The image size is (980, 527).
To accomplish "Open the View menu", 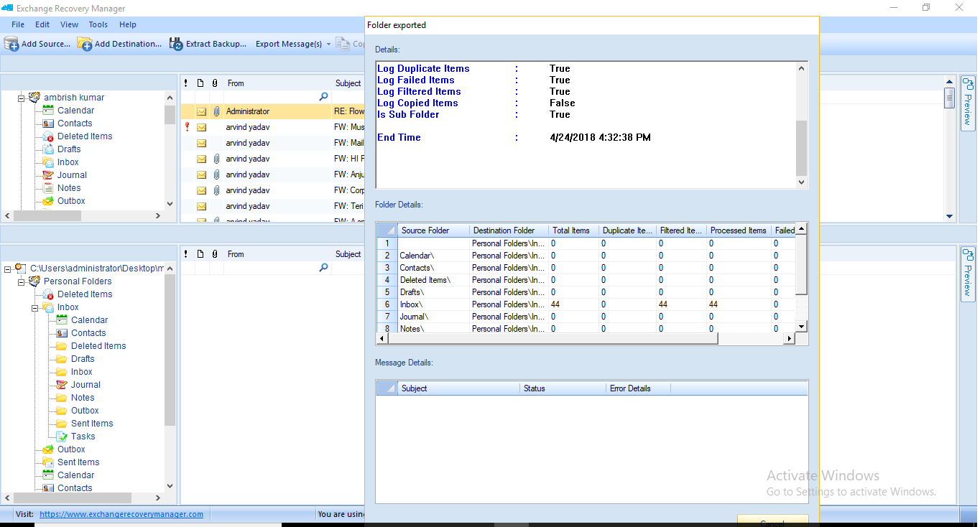I will point(70,24).
